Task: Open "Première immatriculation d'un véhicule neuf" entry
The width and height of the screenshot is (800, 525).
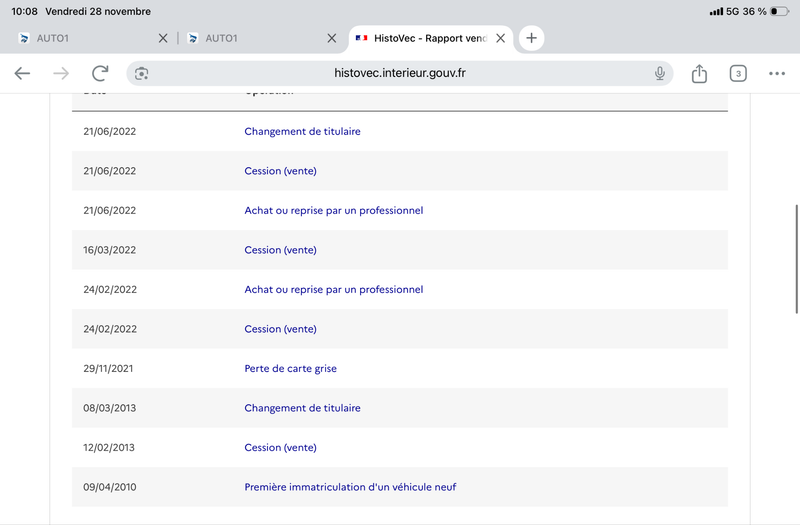Action: click(x=350, y=487)
